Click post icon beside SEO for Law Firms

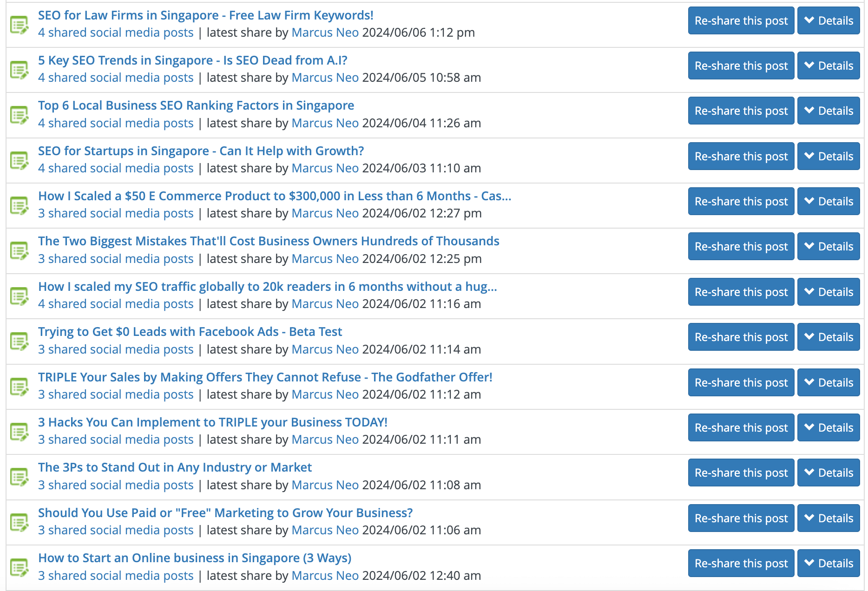(x=20, y=25)
